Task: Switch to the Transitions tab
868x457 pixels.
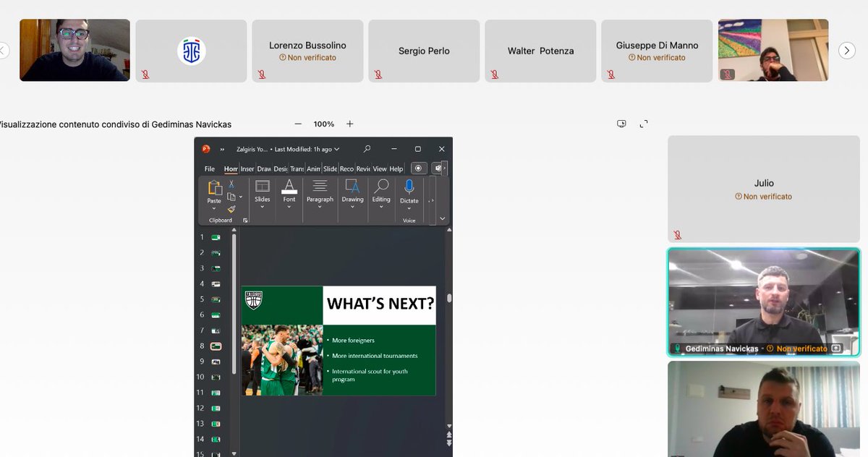Action: [297, 169]
